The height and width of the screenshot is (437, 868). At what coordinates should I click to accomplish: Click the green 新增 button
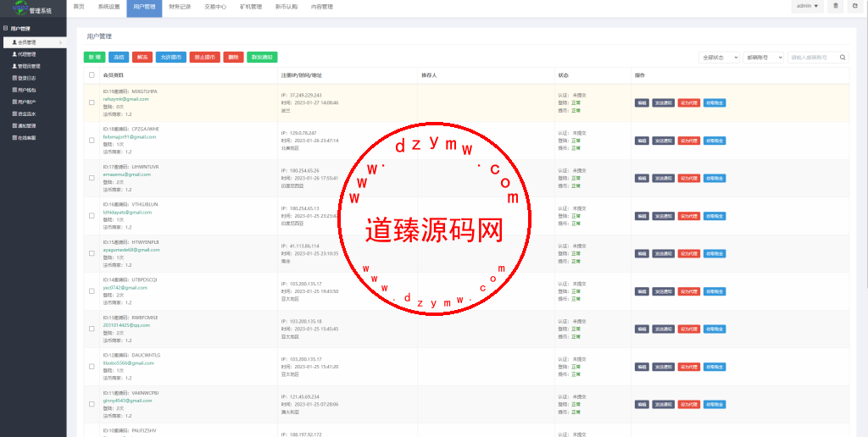click(94, 57)
